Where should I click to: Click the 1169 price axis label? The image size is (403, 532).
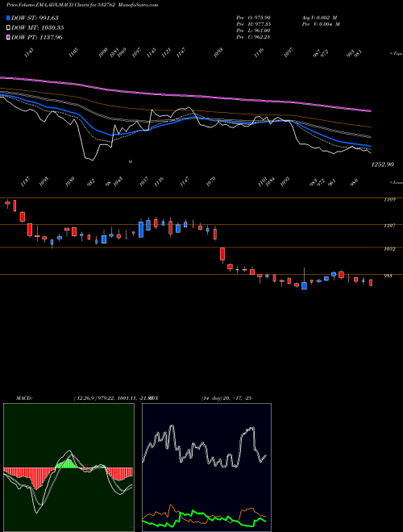pos(389,200)
